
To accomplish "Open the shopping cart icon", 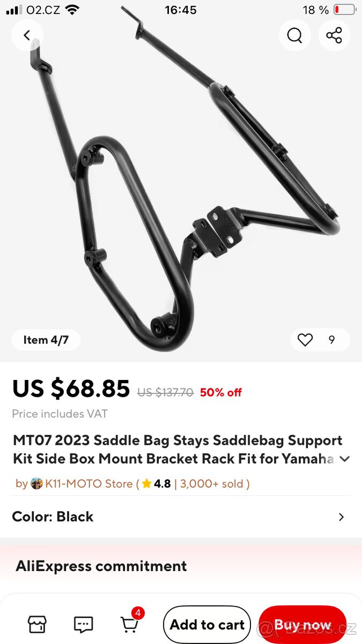I will (x=129, y=625).
